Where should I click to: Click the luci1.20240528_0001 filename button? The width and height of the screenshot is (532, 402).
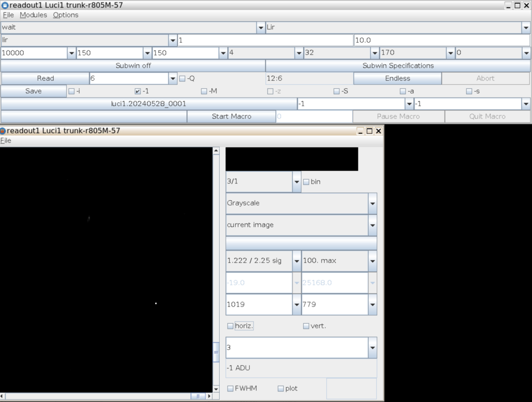(149, 104)
